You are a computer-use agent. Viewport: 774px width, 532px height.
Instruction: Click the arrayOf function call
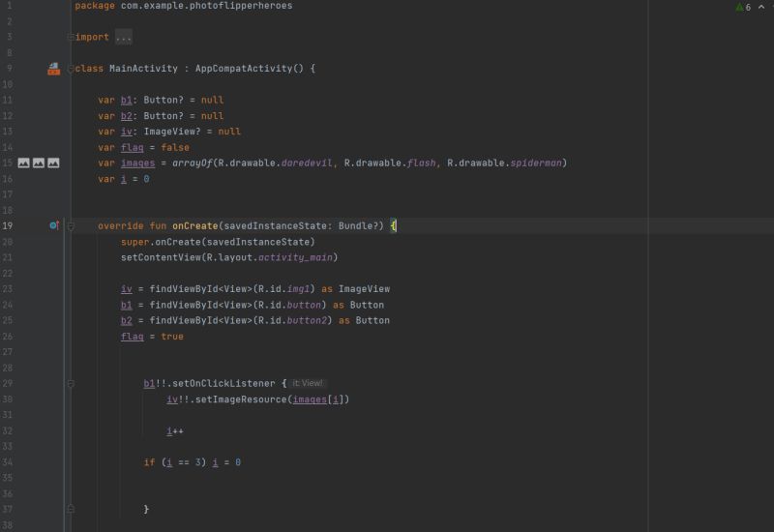pos(192,163)
